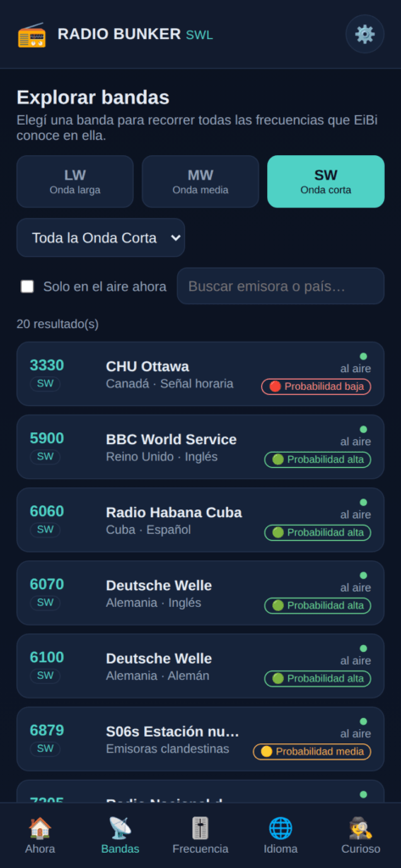Image resolution: width=401 pixels, height=868 pixels.
Task: Click the yellow Probabilidad media badge
Action: point(312,752)
